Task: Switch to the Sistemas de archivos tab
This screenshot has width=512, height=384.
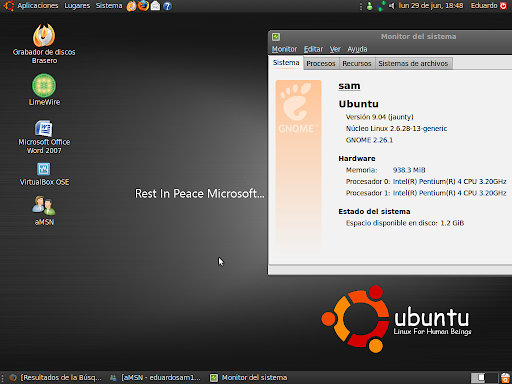Action: (413, 63)
